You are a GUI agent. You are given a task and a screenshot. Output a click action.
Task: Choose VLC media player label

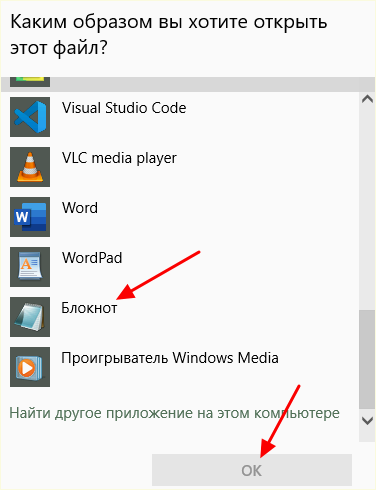pos(119,159)
